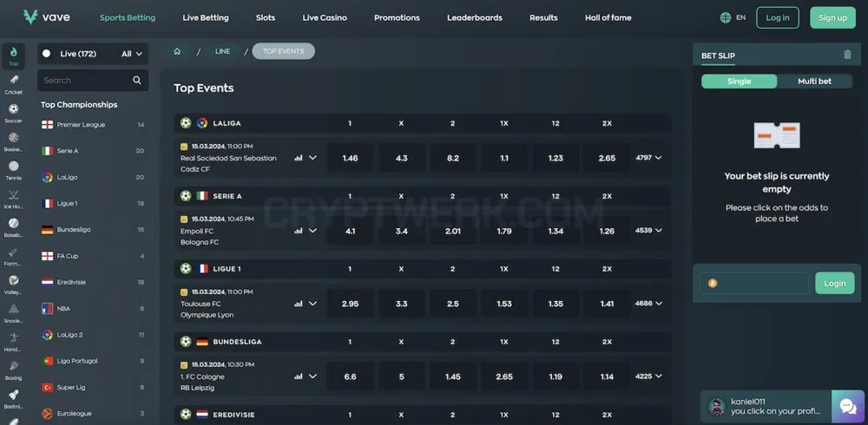
Task: Click the globe language icon
Action: (725, 17)
